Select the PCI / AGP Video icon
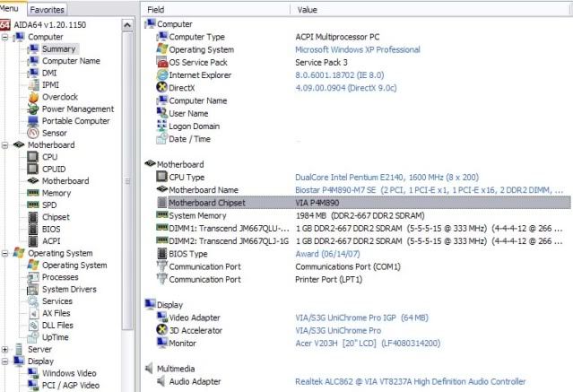This screenshot has height=392, width=573. [33, 385]
